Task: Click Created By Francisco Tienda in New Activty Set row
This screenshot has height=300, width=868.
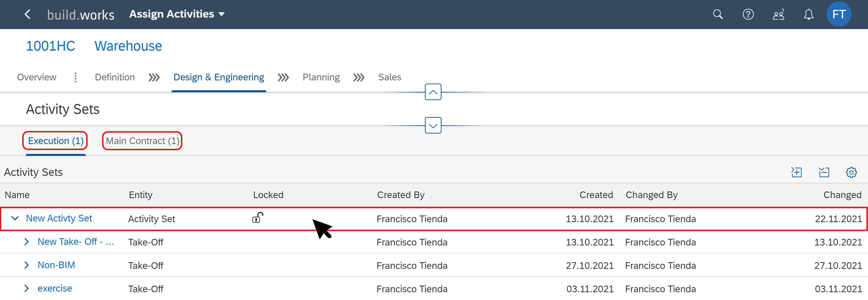Action: point(412,219)
